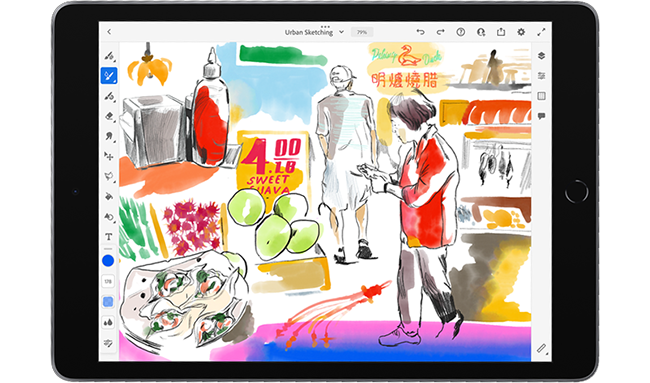Select the Lasso selection tool
Image resolution: width=650 pixels, height=383 pixels.
109,176
